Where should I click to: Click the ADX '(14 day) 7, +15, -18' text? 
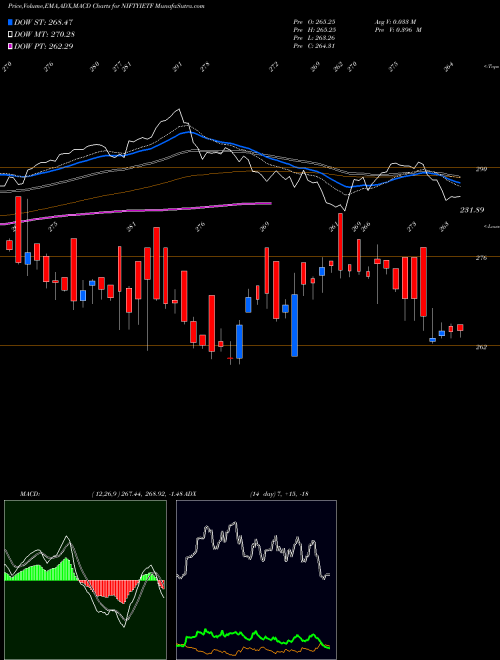tap(279, 494)
